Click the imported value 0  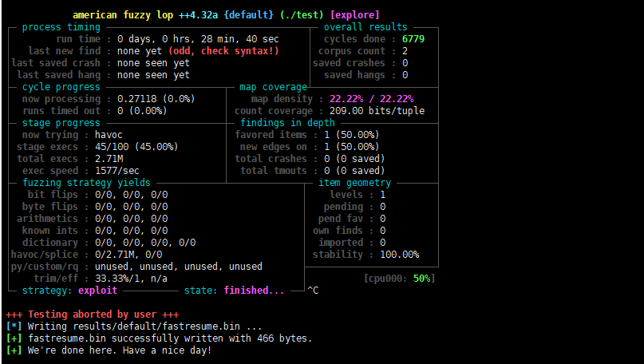tap(383, 243)
